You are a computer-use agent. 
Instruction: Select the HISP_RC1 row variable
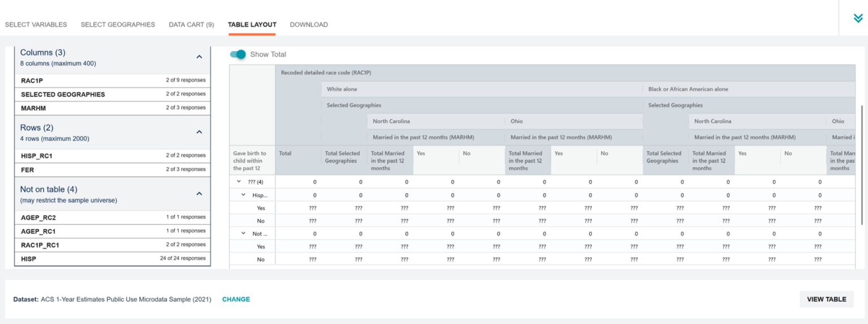[x=112, y=156]
